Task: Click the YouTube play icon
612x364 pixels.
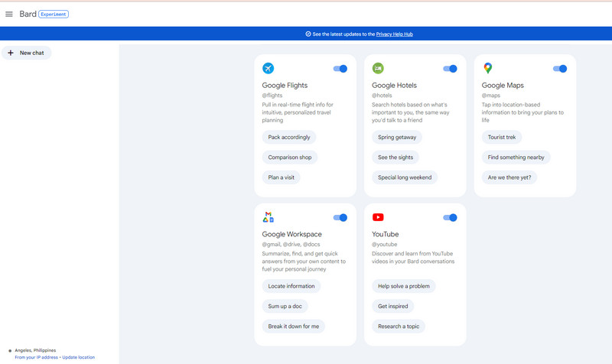Action: tap(378, 217)
